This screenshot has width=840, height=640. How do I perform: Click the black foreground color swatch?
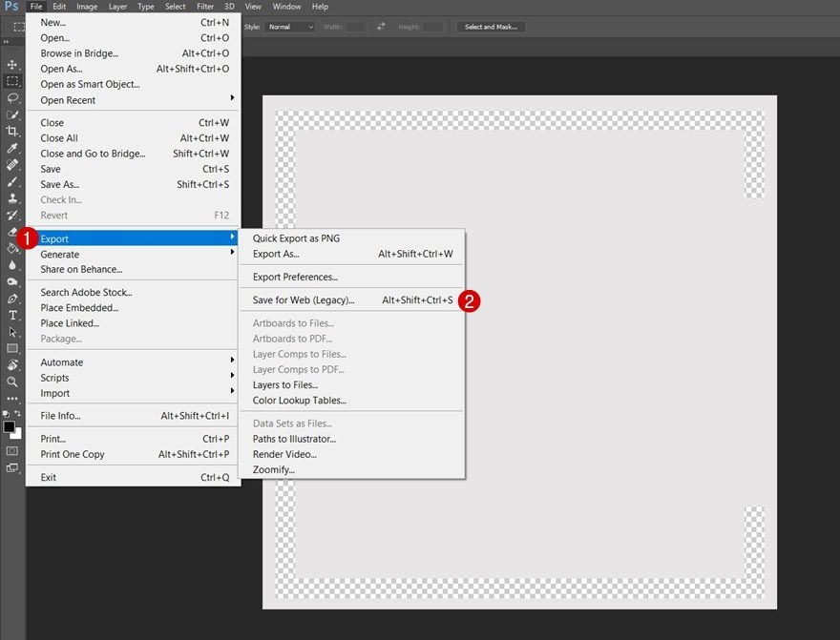(9, 427)
